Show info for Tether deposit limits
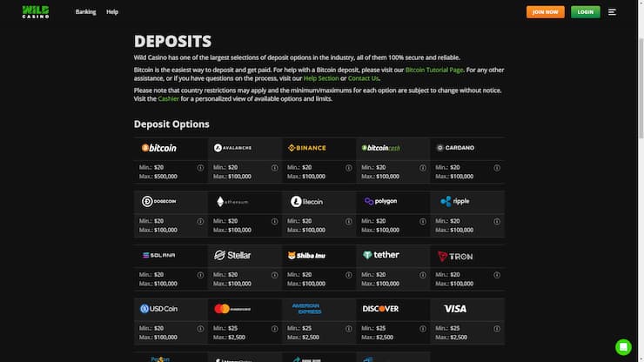This screenshot has width=644, height=362. [x=423, y=275]
